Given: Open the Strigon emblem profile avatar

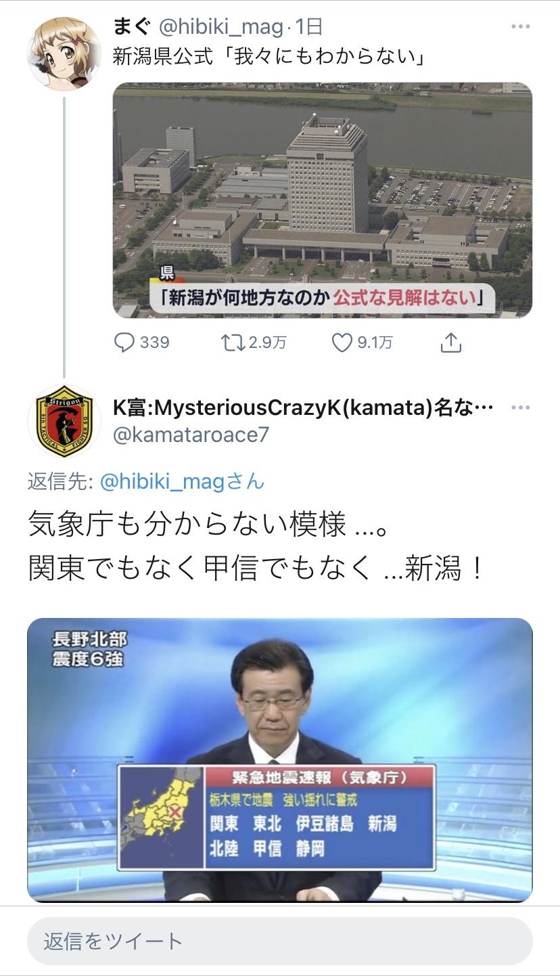Looking at the screenshot, I should coord(64,421).
